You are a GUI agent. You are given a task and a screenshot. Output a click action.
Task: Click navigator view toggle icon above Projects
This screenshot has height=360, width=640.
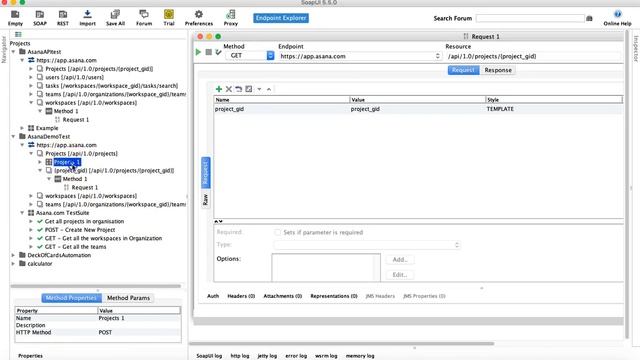click(x=18, y=35)
